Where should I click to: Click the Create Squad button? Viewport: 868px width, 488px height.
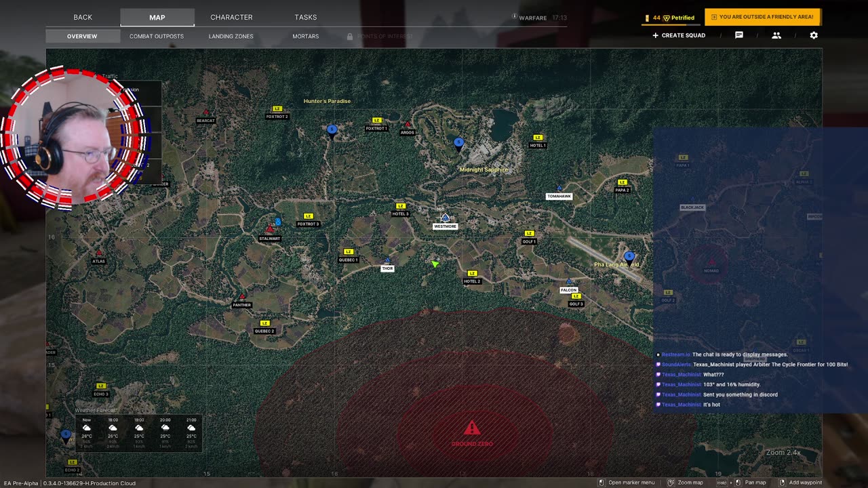click(x=679, y=35)
